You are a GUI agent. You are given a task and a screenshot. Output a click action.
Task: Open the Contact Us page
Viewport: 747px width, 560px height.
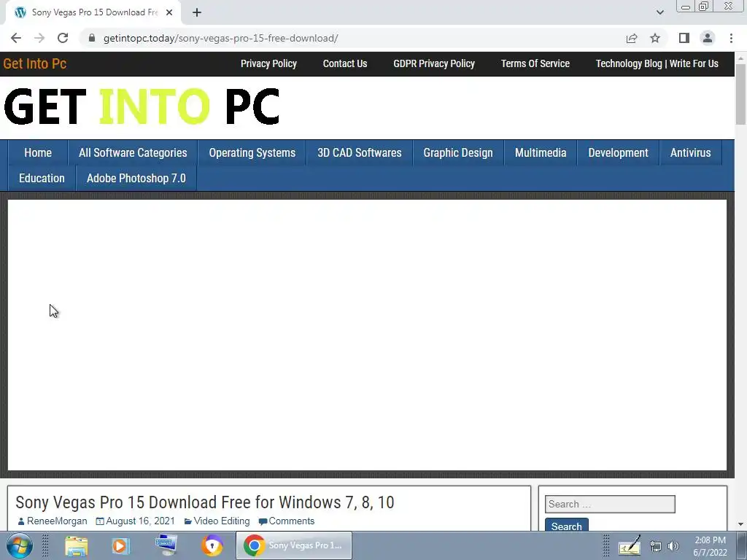coord(345,64)
